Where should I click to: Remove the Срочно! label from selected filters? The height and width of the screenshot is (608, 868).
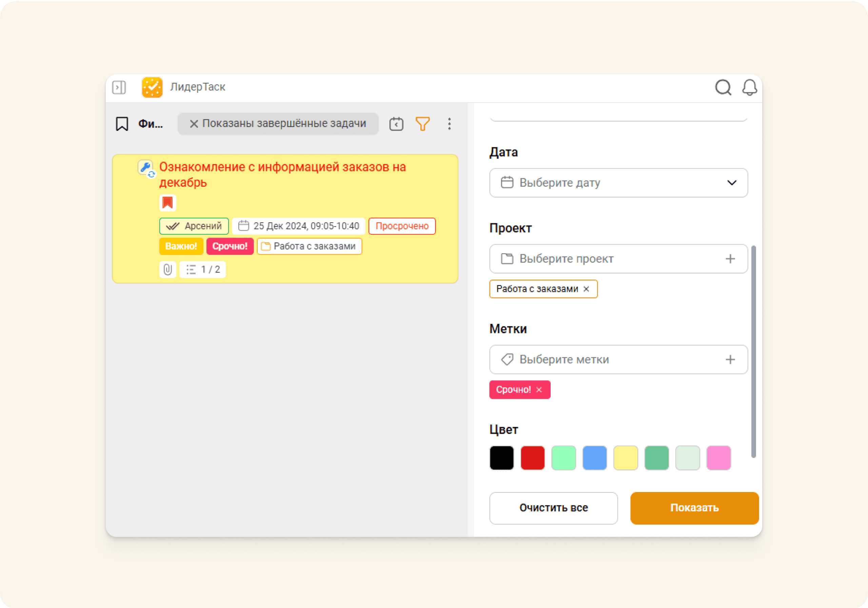pos(539,390)
